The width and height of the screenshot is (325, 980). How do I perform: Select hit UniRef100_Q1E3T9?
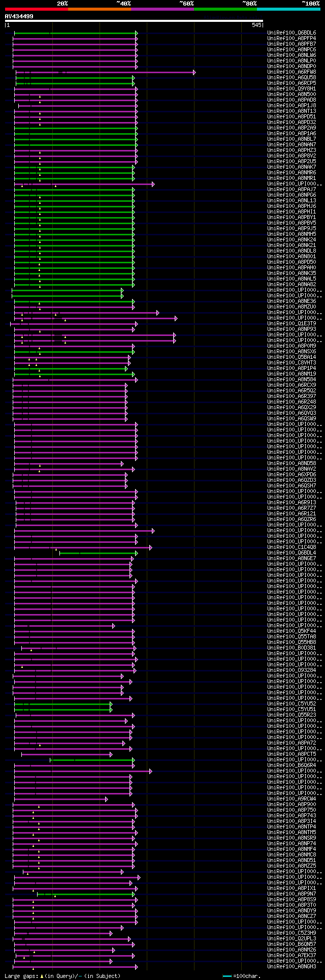291,323
